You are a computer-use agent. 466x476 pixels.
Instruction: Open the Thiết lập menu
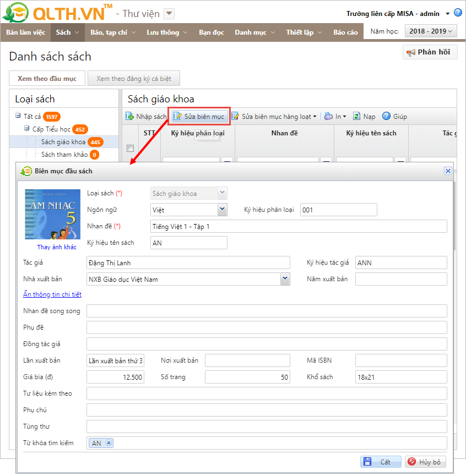pyautogui.click(x=304, y=32)
